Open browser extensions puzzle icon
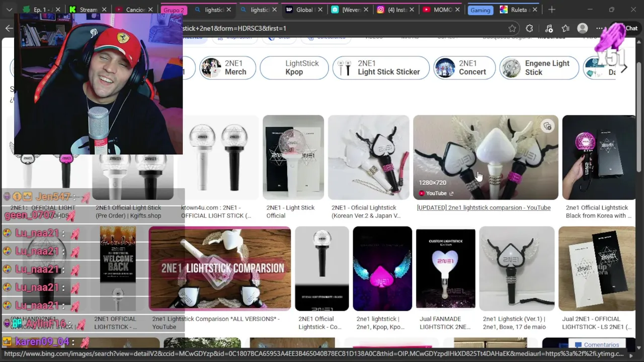Image resolution: width=644 pixels, height=362 pixels. 529,28
